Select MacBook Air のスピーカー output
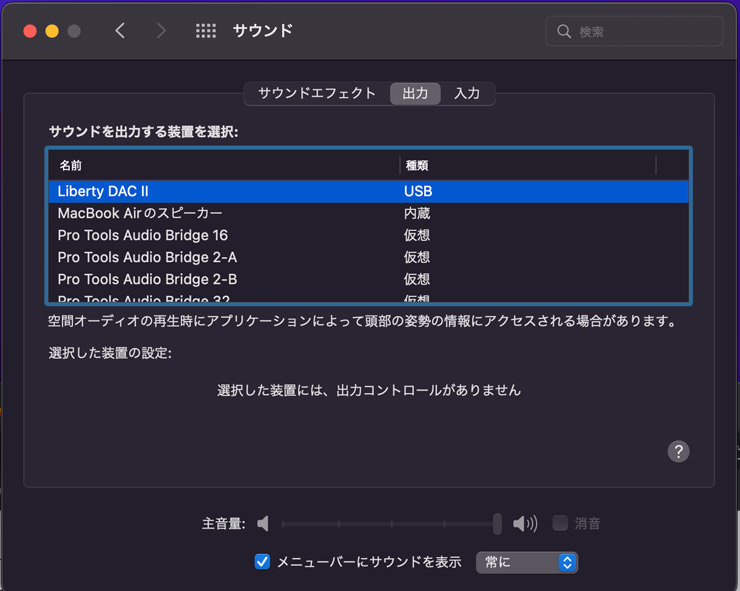This screenshot has height=591, width=740. click(368, 213)
